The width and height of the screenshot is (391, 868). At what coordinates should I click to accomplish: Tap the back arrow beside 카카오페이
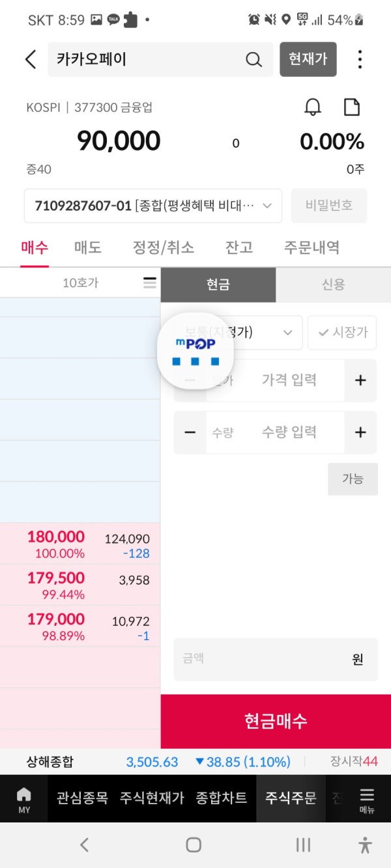(31, 59)
